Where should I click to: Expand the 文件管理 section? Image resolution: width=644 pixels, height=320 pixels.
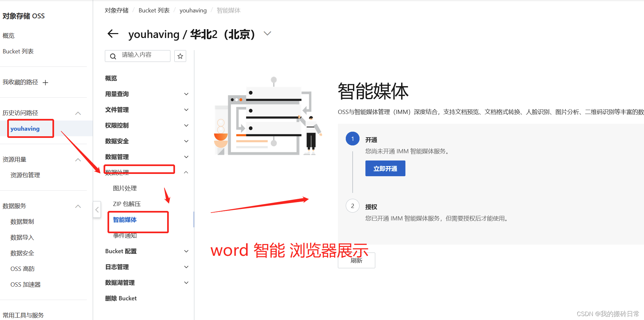186,109
